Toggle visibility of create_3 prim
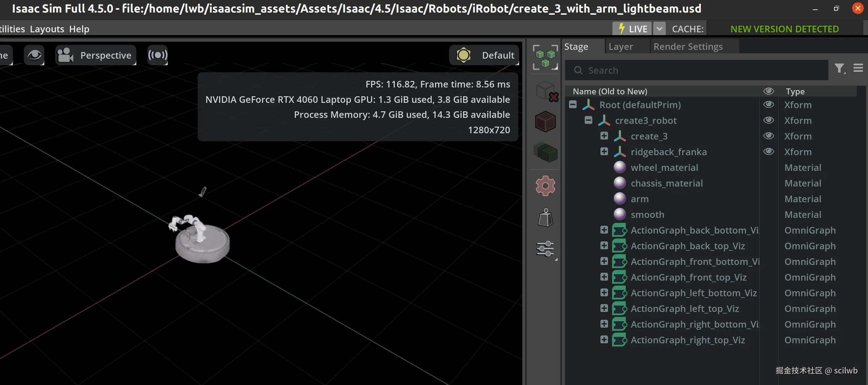Image resolution: width=868 pixels, height=385 pixels. [768, 136]
